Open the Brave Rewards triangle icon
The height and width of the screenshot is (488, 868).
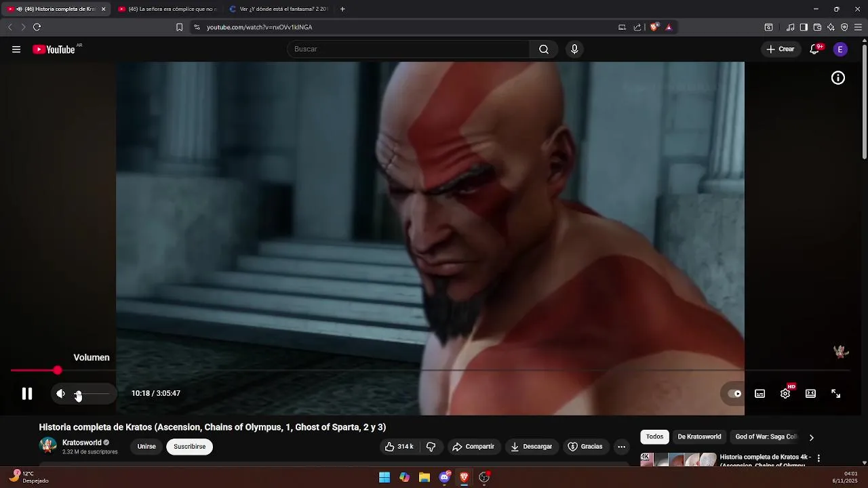click(x=669, y=27)
